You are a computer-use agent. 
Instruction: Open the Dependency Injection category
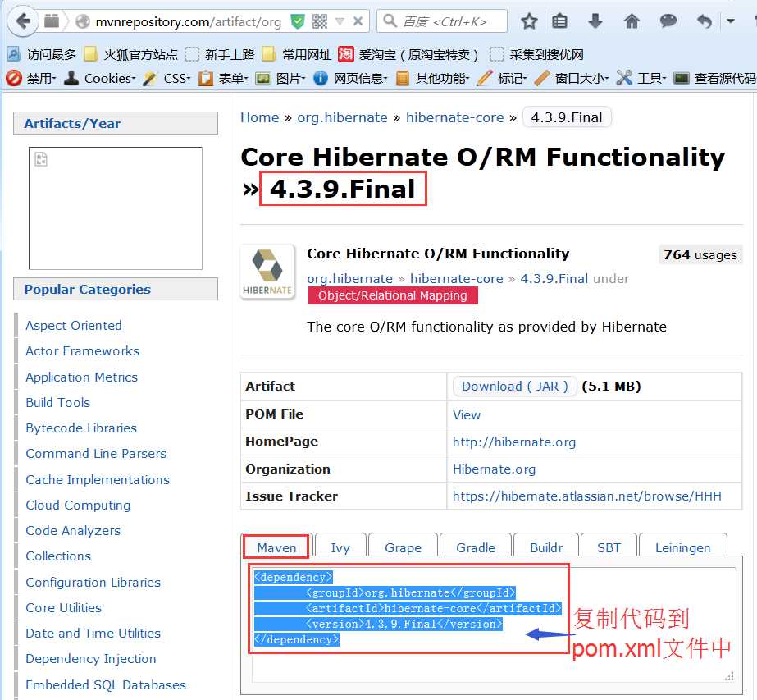pos(91,658)
